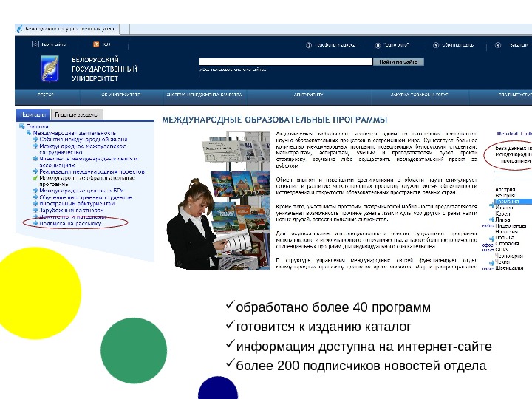Image resolution: width=532 pixels, height=399 pixels.
Task: Select Корея in the country list
Action: pos(503,214)
